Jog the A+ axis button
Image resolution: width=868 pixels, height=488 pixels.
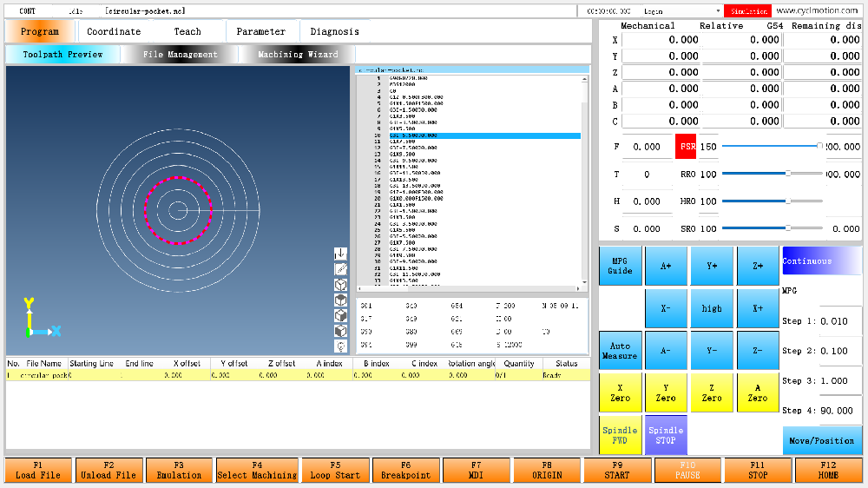[x=666, y=266]
